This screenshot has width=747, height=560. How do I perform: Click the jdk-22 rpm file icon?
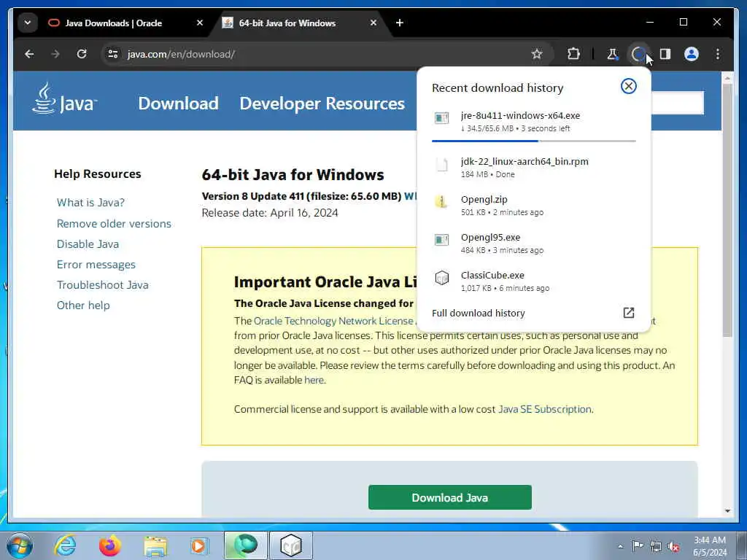pos(441,166)
